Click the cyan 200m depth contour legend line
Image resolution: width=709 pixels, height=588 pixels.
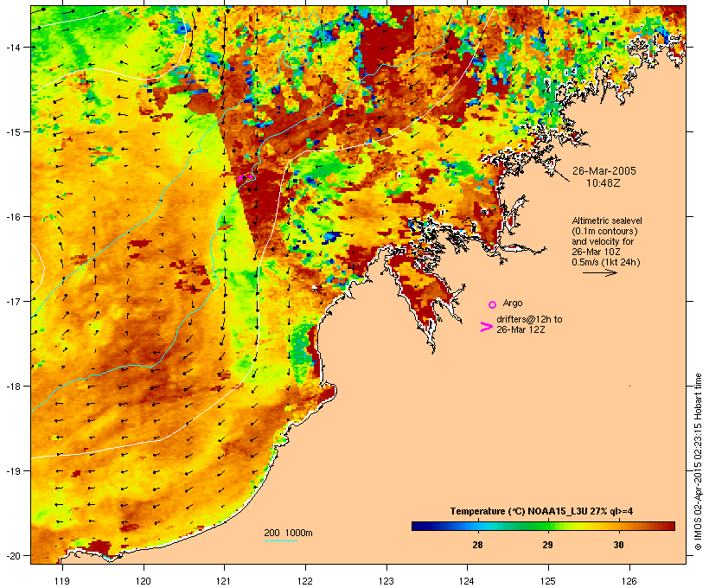pos(280,540)
